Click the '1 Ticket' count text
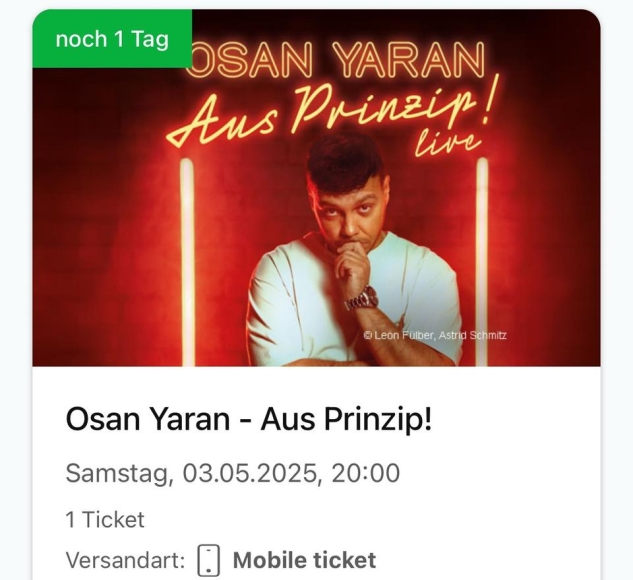Screen dimensions: 633x580 coord(105,519)
